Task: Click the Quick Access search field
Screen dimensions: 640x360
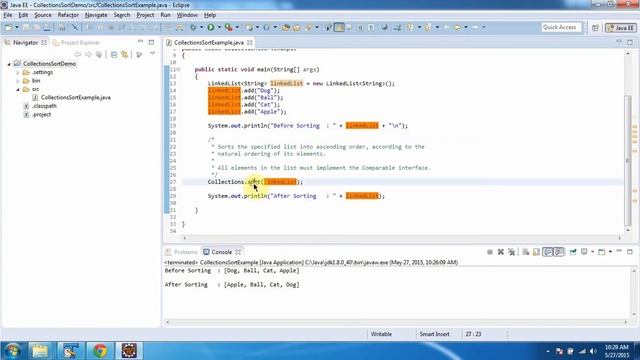Action: (561, 27)
